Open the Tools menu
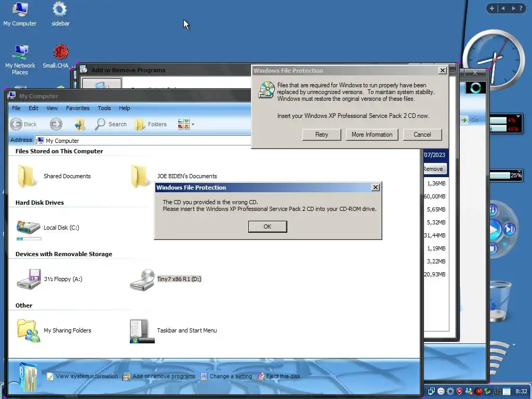 tap(104, 108)
